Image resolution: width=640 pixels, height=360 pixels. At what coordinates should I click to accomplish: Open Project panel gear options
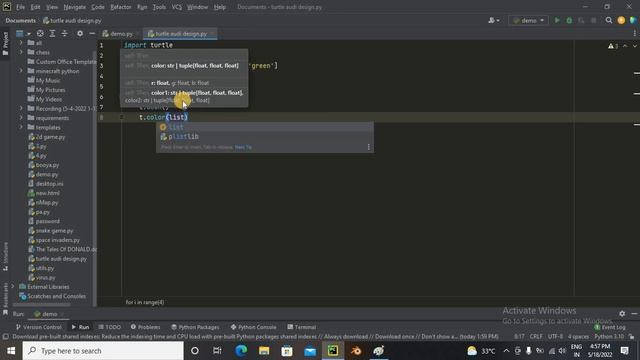(x=80, y=33)
